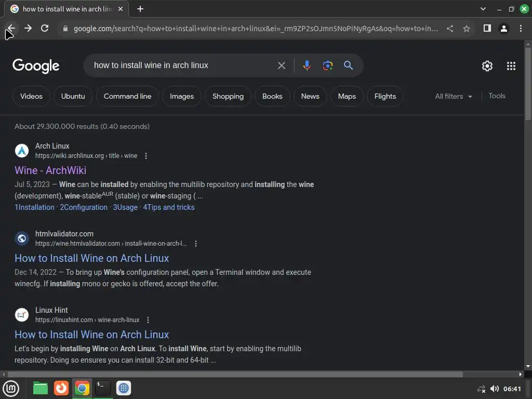Screen dimensions: 532x399
Task: Share this page from the address bar
Action: [x=450, y=29]
